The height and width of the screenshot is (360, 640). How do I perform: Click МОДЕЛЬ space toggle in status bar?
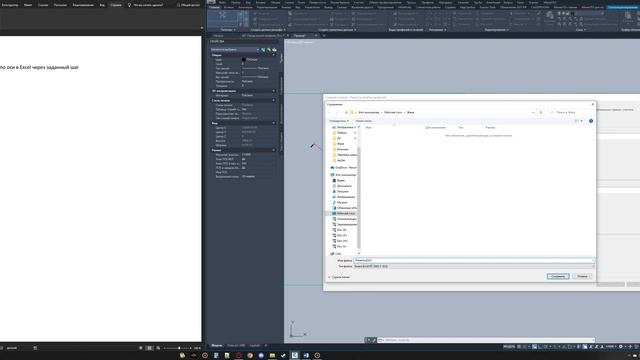509,347
